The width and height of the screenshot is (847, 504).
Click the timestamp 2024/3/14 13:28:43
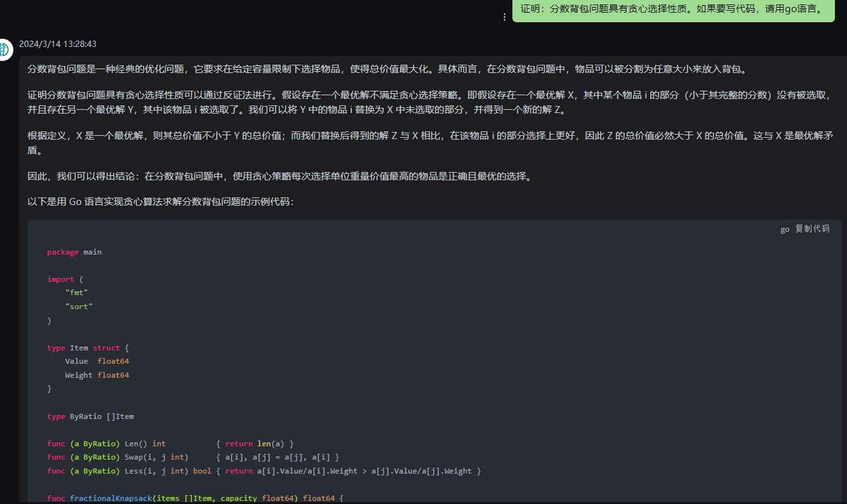[x=58, y=44]
